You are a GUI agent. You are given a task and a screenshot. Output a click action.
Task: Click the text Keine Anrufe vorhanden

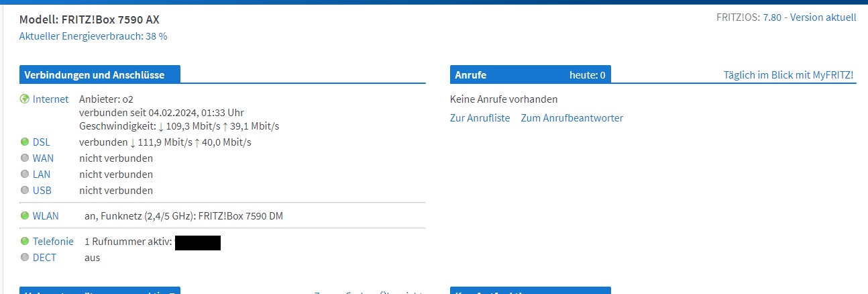504,99
